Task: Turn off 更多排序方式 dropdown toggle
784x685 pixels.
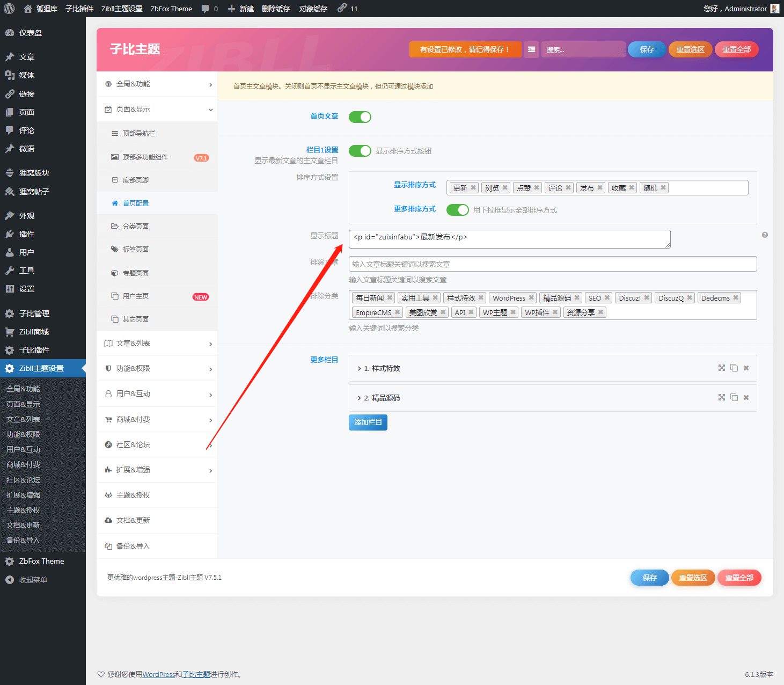Action: click(458, 210)
